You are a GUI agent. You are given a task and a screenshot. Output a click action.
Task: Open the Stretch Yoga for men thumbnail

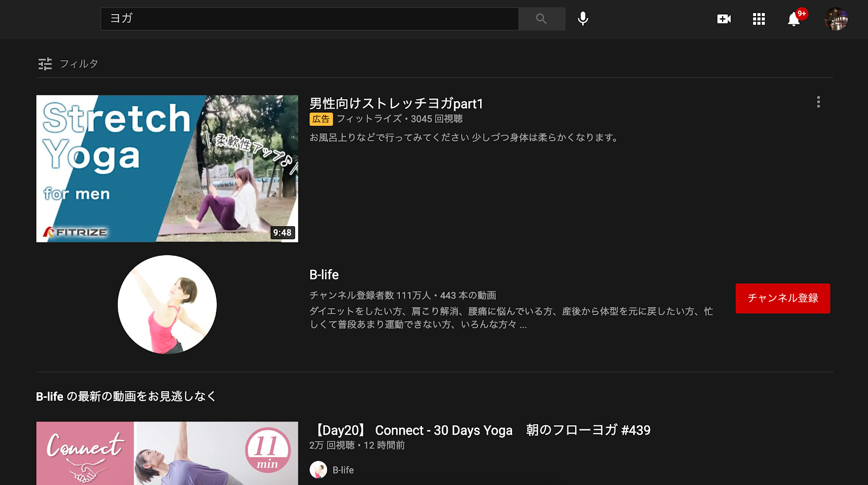tap(167, 169)
